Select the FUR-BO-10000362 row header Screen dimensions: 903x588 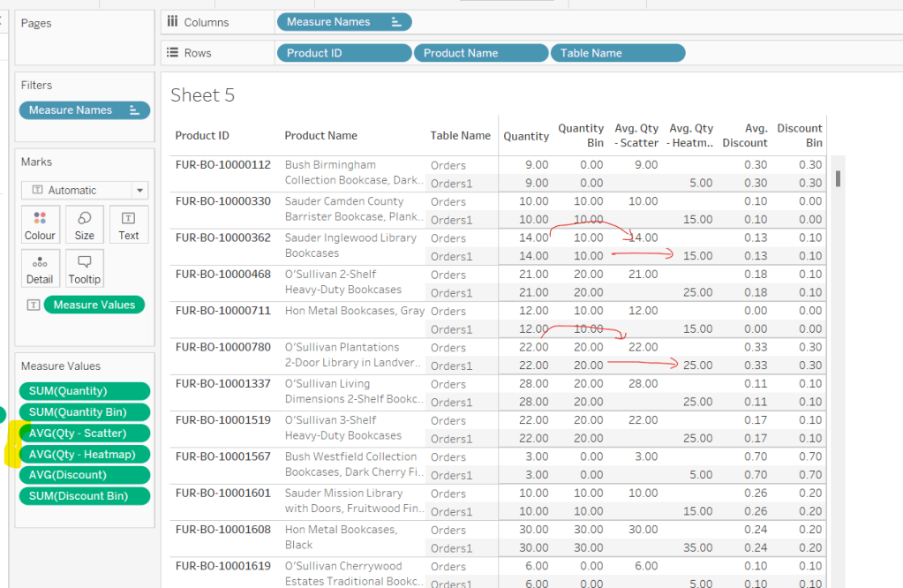tap(222, 238)
